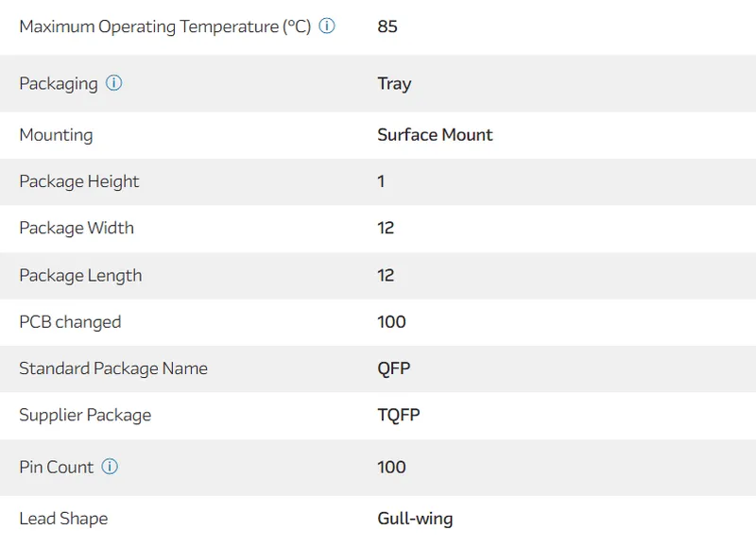This screenshot has height=547, width=756.
Task: Click info icon next to Pin Count
Action: 110,467
